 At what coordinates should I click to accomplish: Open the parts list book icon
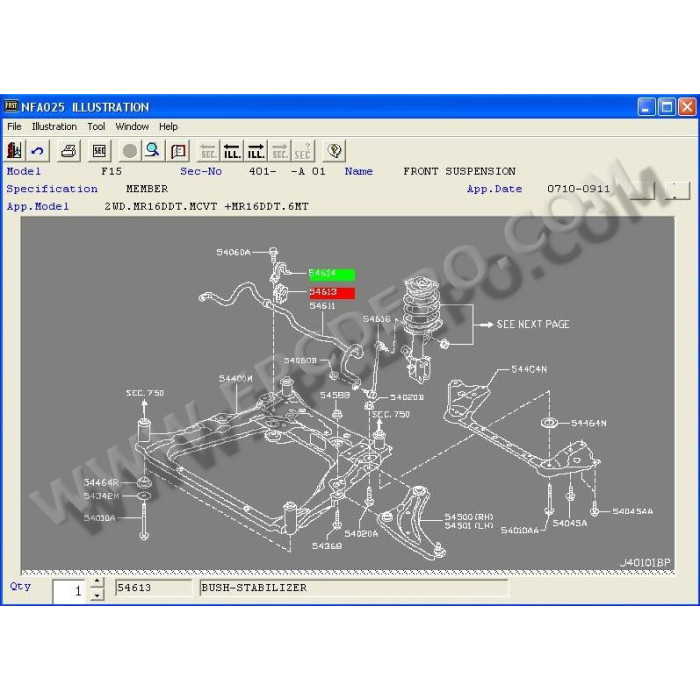178,151
